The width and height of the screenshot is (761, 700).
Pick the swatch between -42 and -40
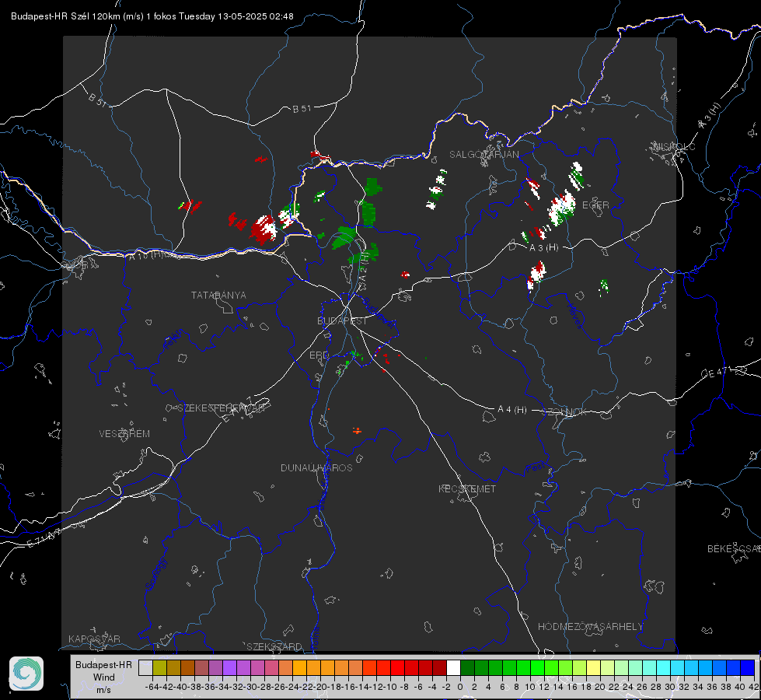(173, 667)
